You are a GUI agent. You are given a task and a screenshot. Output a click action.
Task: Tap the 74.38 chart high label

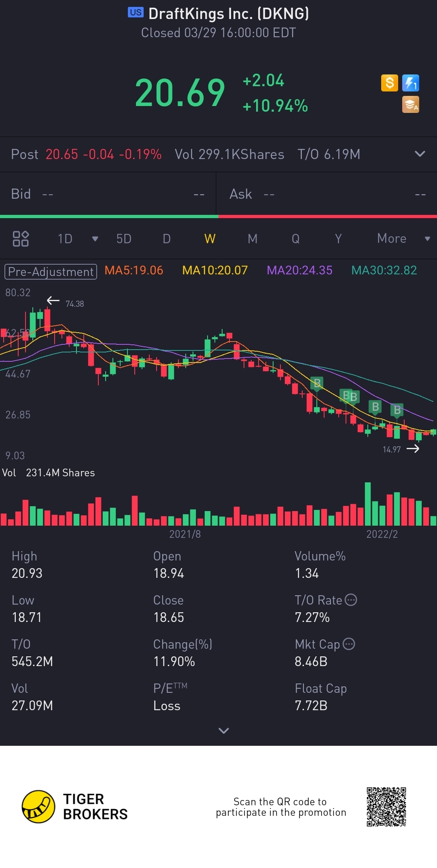[75, 303]
